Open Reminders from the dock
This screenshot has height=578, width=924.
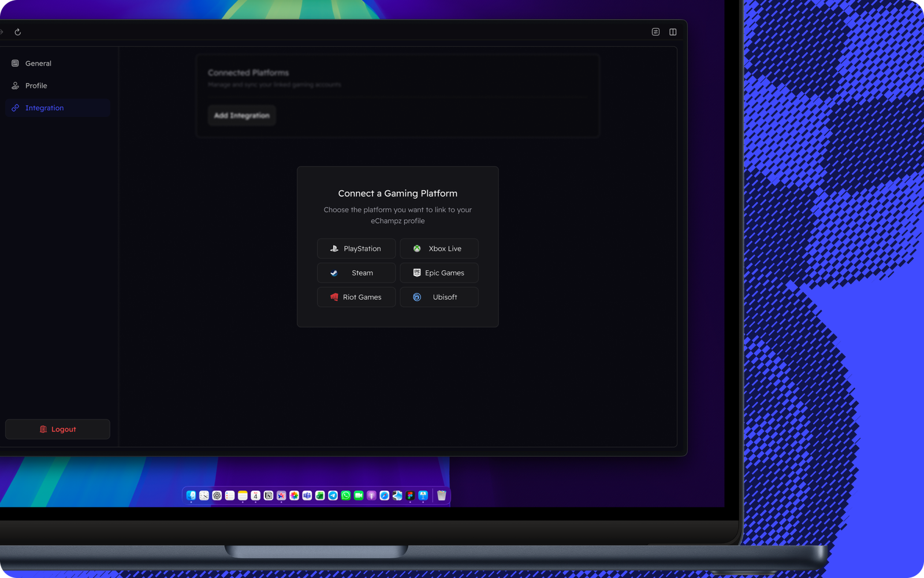(x=230, y=495)
